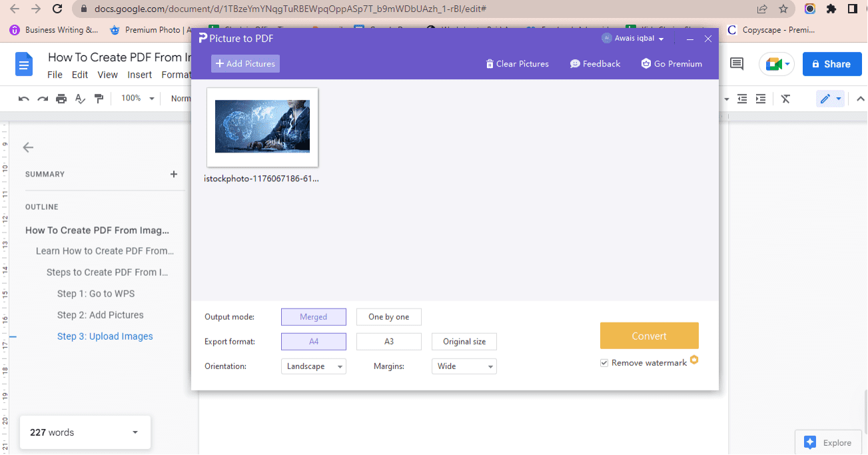Screen dimensions: 868x455
Task: Open Margins Wide dropdown
Action: 464,366
